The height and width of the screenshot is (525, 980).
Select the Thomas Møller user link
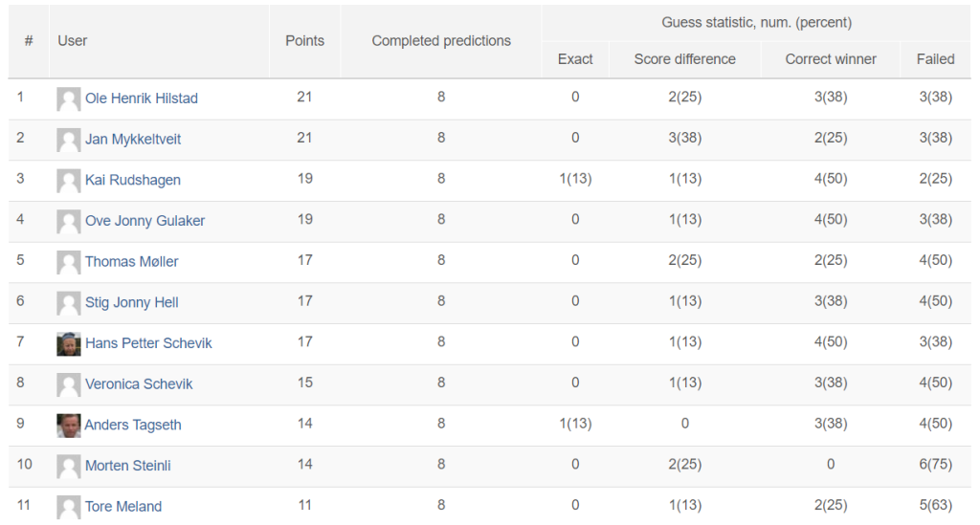(x=132, y=262)
